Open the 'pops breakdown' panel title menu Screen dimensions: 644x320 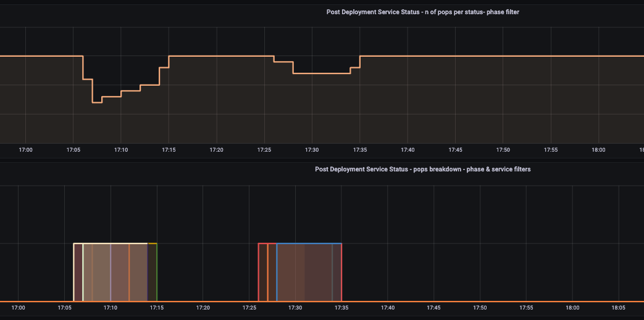[x=422, y=169]
